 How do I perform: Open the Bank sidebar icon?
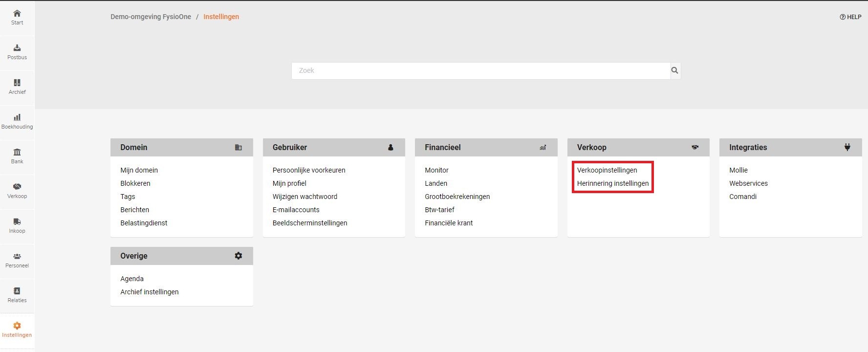click(x=17, y=152)
